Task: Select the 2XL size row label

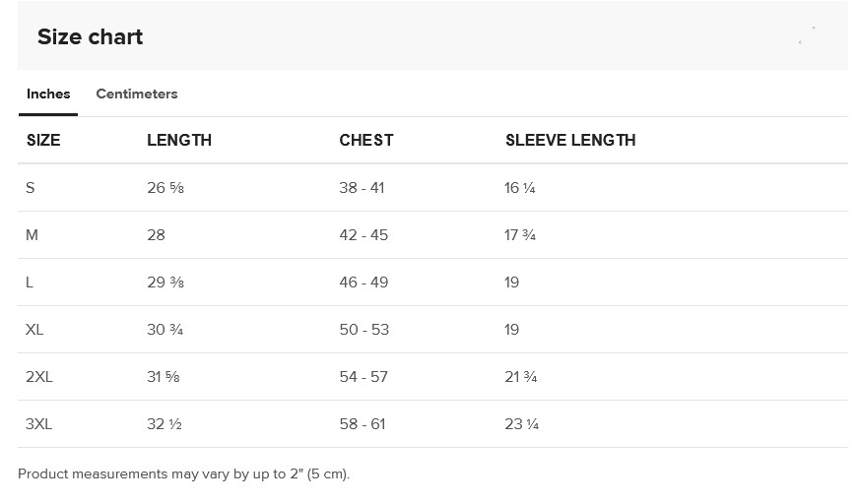Action: [38, 376]
